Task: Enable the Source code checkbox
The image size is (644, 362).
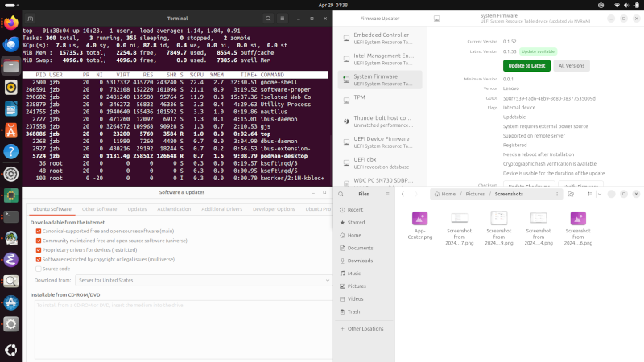Action: tap(38, 269)
